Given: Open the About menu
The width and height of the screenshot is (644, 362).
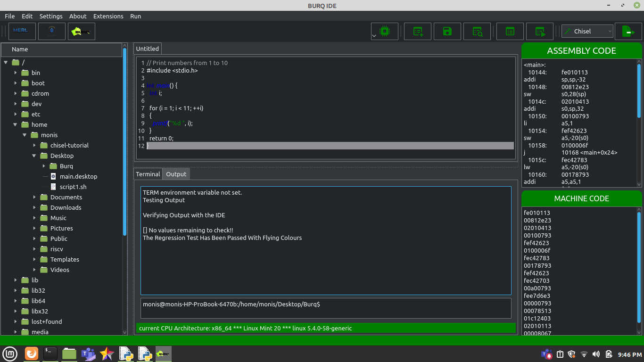Looking at the screenshot, I should tap(78, 16).
